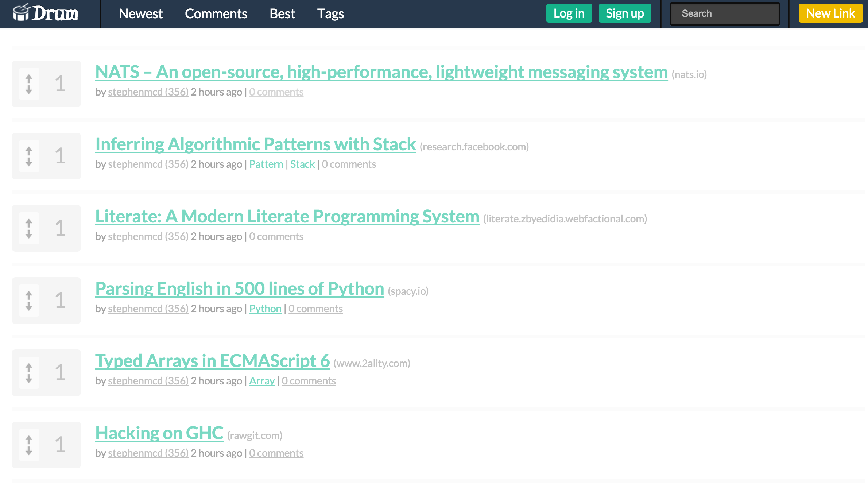Switch to the Best tab
This screenshot has height=488, width=868.
(x=282, y=14)
